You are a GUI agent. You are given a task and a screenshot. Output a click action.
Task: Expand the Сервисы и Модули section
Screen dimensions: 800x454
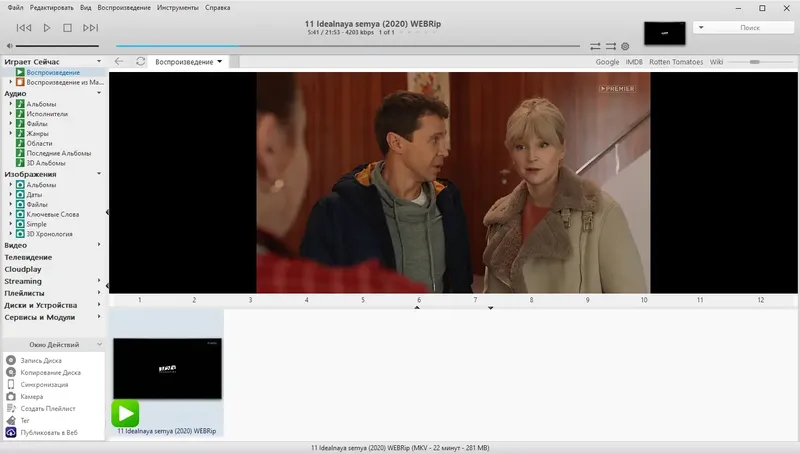[x=99, y=317]
